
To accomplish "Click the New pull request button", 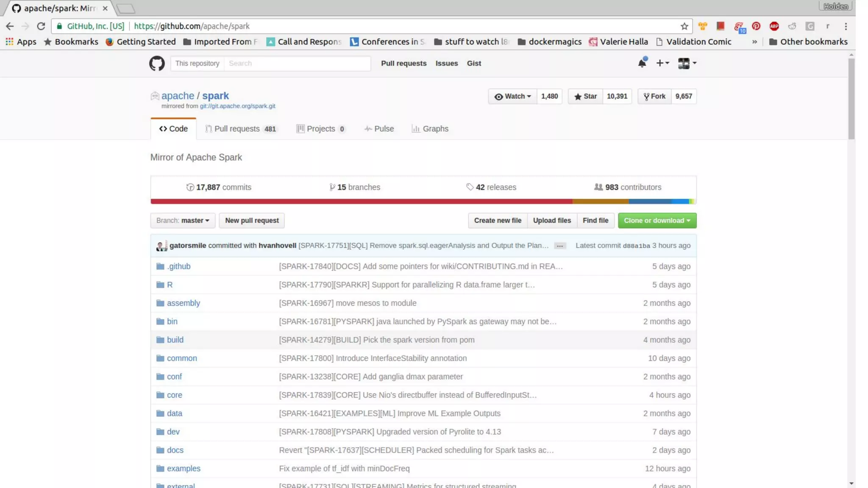I will coord(252,221).
